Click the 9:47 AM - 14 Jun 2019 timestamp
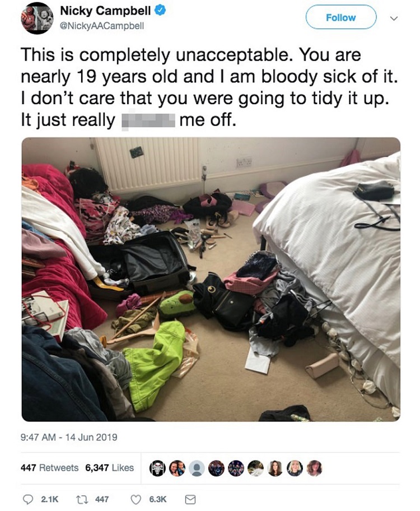This screenshot has height=511, width=420. (x=69, y=437)
